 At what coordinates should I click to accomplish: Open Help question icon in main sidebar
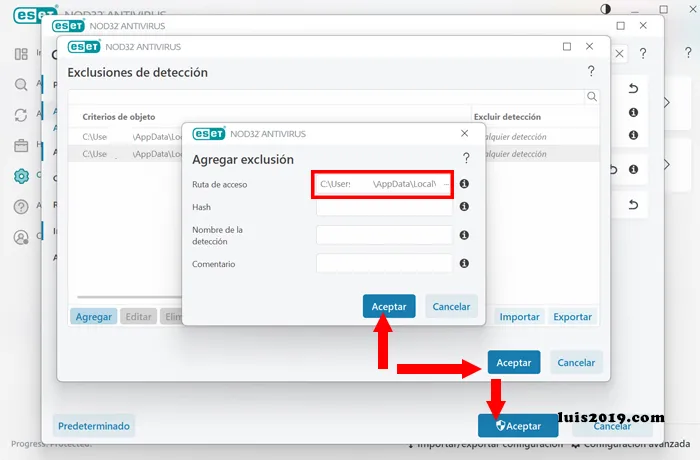21,206
